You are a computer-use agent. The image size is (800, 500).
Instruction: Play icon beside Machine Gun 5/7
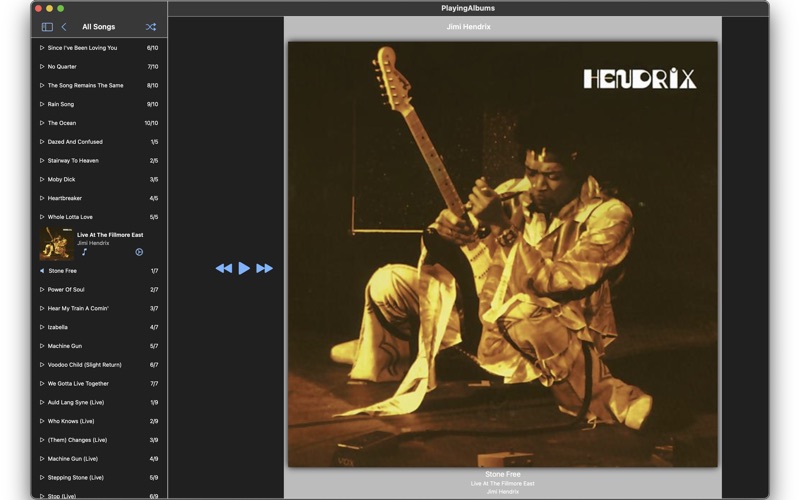coord(42,346)
